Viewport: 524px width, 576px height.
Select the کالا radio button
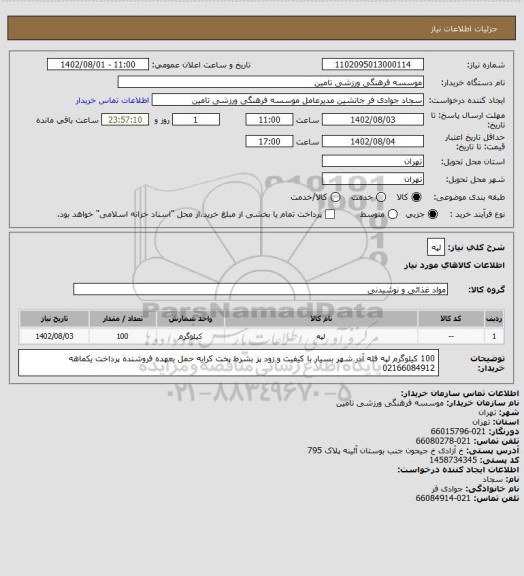(x=416, y=197)
